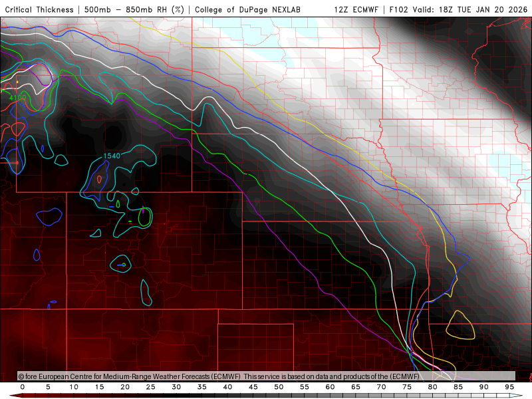Select the "12Z ECMWF" model run label
The width and height of the screenshot is (532, 399).
pos(356,9)
